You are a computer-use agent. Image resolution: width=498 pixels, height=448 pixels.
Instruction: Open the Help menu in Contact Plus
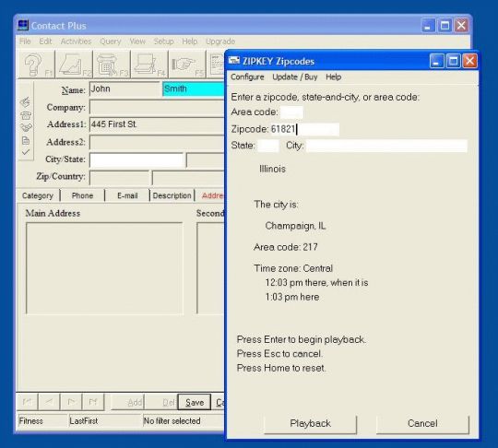[x=190, y=41]
